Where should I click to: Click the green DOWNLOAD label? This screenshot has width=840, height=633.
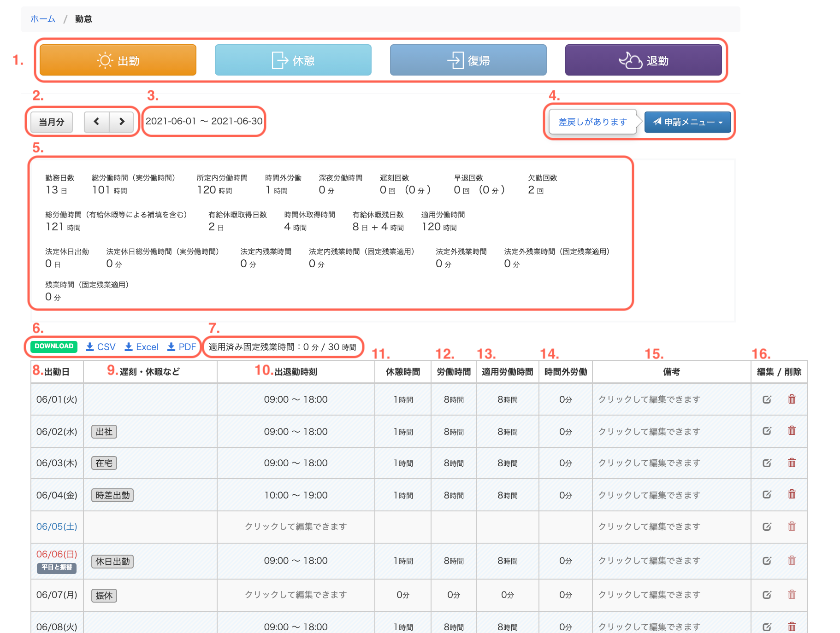[x=54, y=346]
